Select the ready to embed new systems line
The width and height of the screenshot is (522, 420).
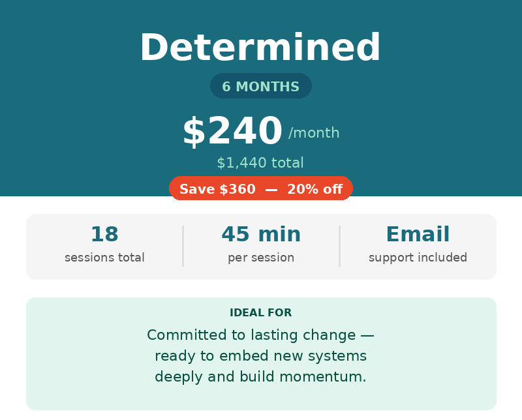[260, 356]
